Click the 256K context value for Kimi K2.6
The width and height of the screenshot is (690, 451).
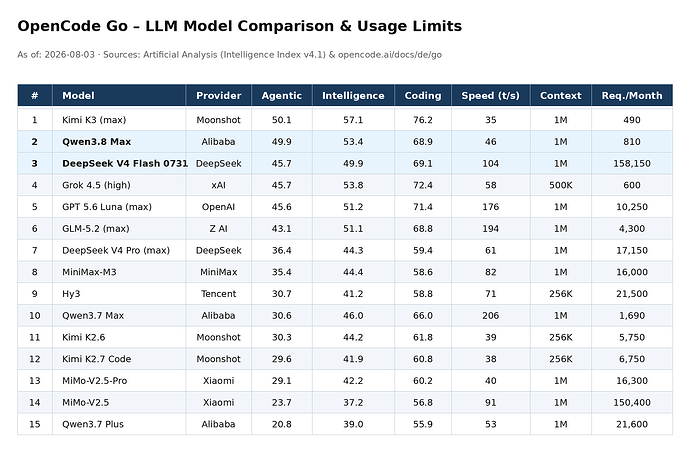point(561,337)
